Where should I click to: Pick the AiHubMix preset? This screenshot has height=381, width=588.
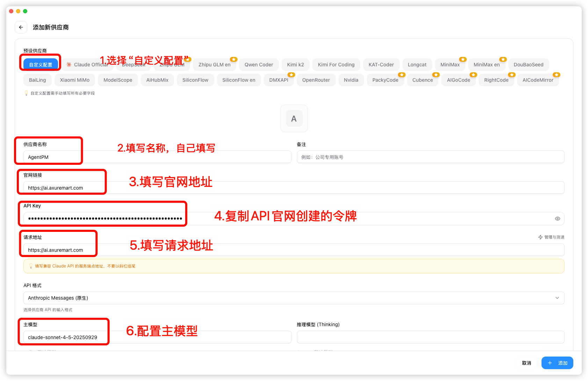[157, 80]
